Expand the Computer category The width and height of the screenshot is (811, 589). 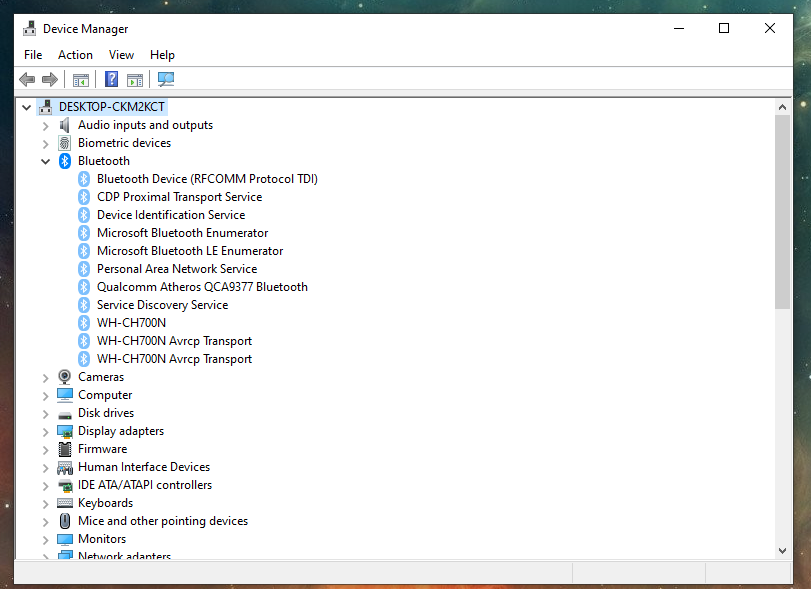click(46, 396)
